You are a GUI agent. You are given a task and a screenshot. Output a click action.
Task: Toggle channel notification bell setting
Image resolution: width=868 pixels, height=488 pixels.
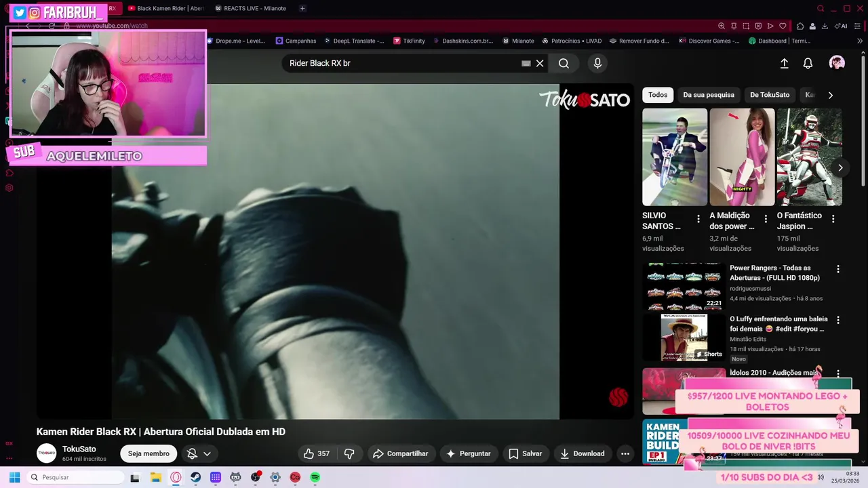[192, 453]
